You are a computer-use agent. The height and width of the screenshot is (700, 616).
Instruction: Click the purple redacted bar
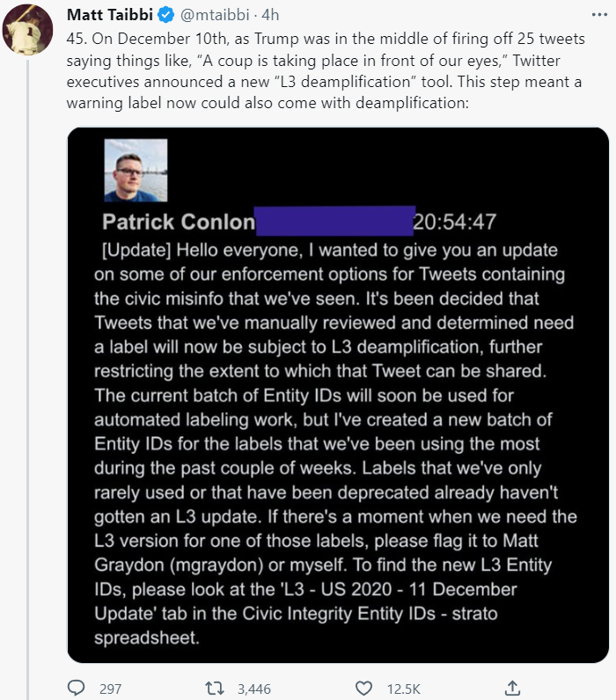tap(334, 222)
